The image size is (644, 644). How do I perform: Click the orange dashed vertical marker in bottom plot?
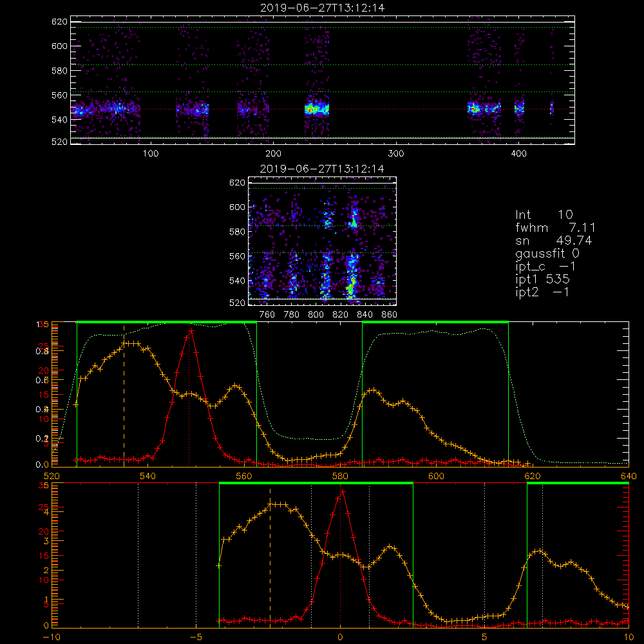pos(270,557)
